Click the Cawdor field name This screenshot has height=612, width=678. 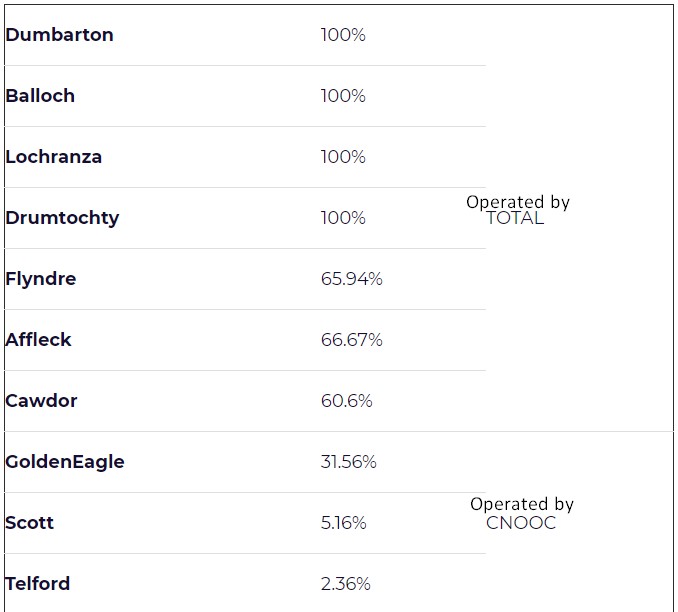coord(41,401)
